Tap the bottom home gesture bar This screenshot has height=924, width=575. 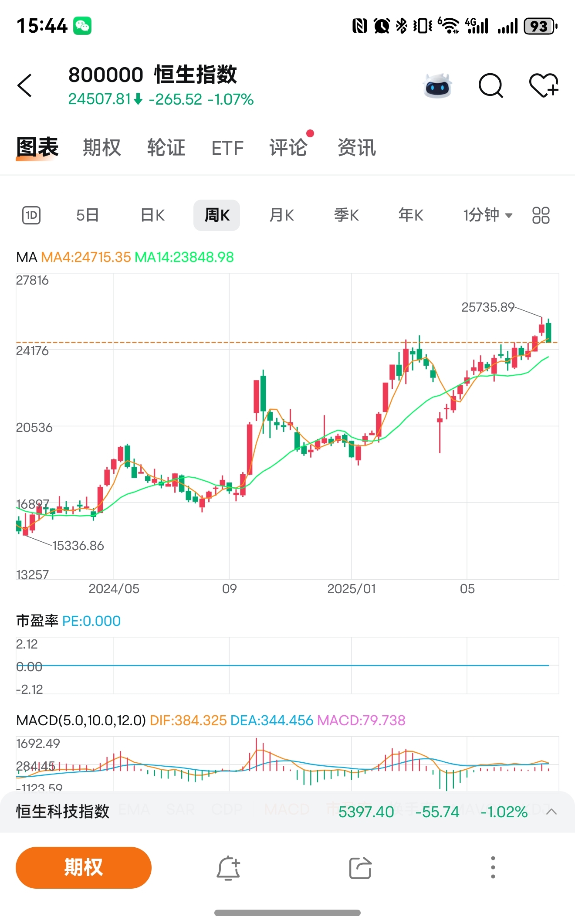click(287, 913)
